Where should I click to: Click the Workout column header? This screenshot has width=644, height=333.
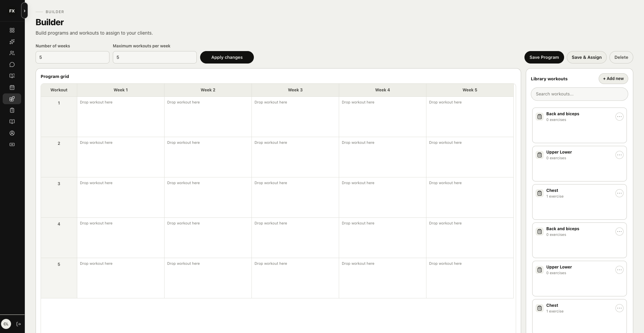coord(59,90)
